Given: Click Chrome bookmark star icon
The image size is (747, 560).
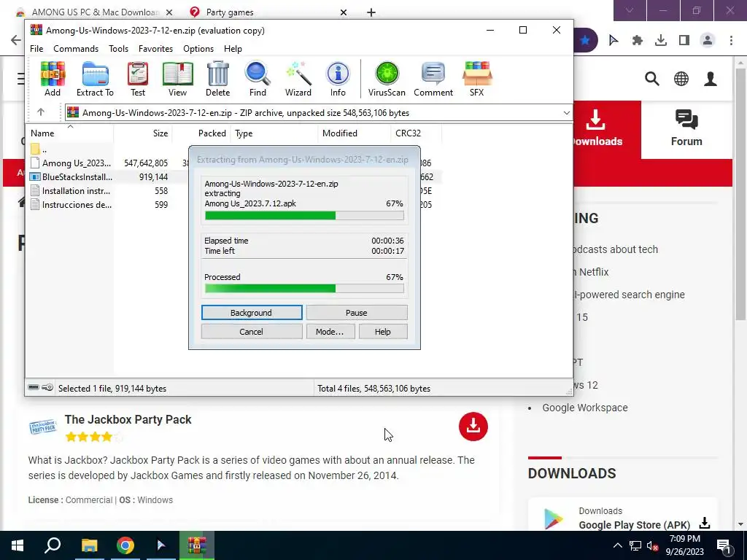Looking at the screenshot, I should coord(585,41).
